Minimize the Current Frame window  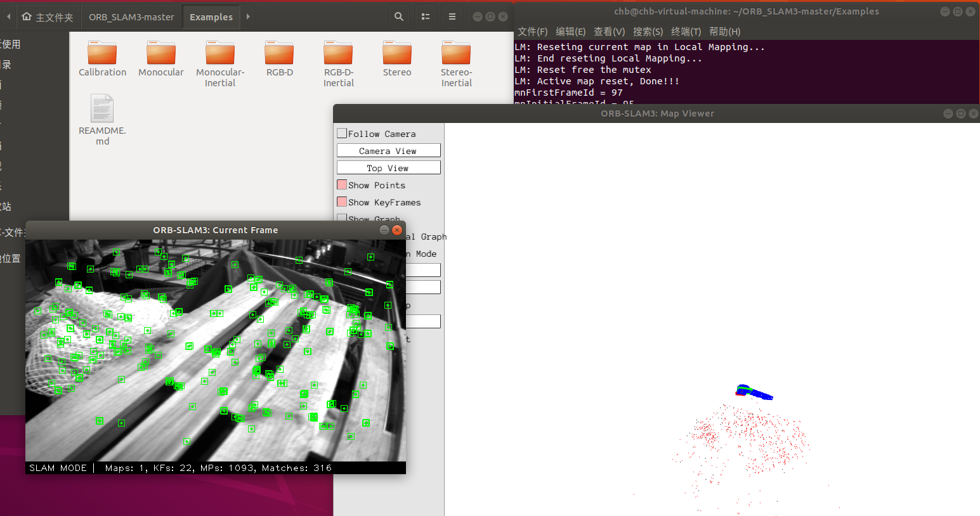(x=384, y=230)
